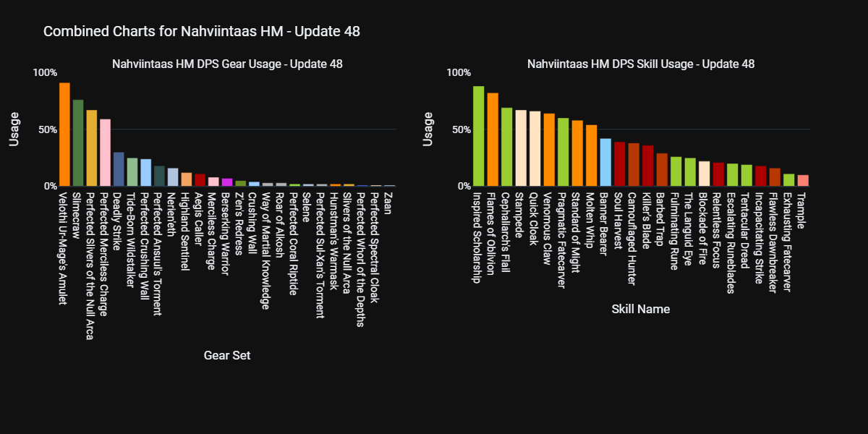
Task: Select the Perfected Merciless Charge pink bar
Action: (x=105, y=153)
